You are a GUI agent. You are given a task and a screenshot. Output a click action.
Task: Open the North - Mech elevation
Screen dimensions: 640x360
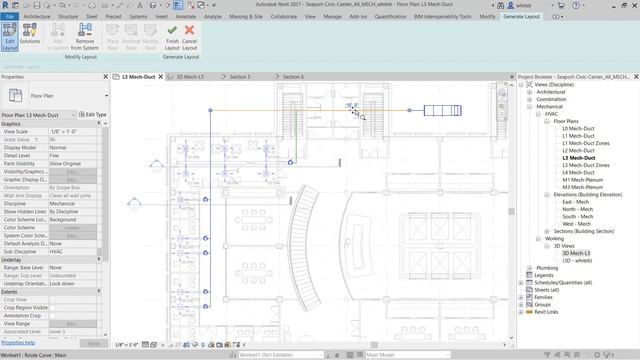(x=578, y=209)
